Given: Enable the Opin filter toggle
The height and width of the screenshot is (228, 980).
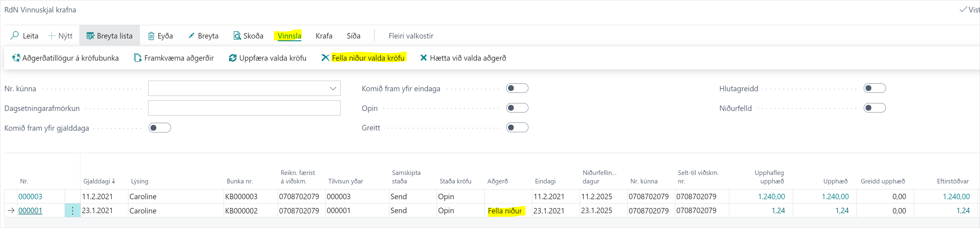Looking at the screenshot, I should 517,108.
